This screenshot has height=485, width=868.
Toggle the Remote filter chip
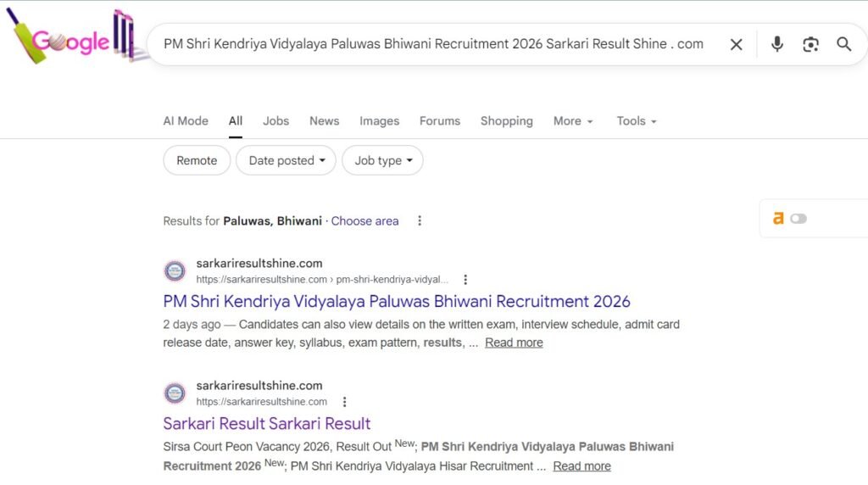tap(197, 160)
